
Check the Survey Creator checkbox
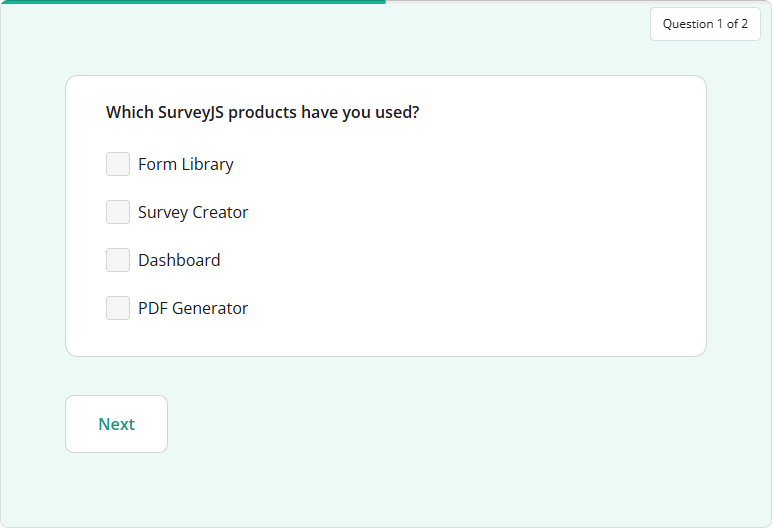click(x=118, y=212)
